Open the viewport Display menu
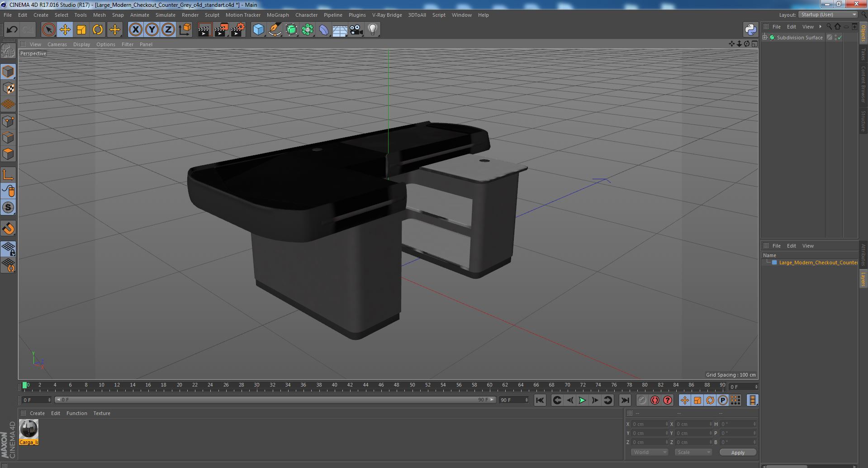The width and height of the screenshot is (868, 468). point(81,44)
